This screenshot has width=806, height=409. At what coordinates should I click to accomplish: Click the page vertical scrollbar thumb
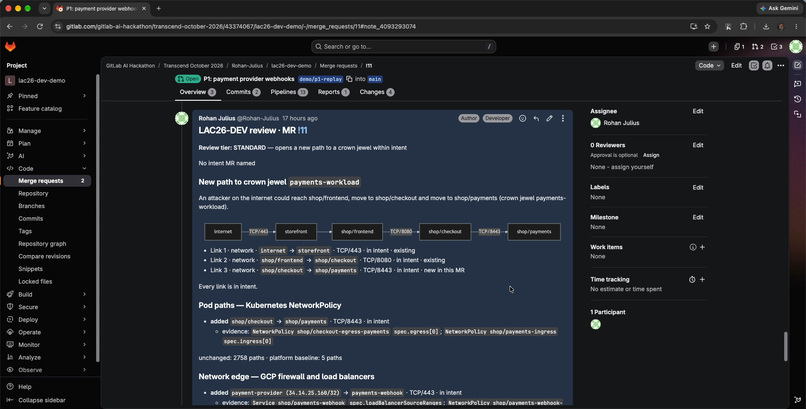(785, 346)
